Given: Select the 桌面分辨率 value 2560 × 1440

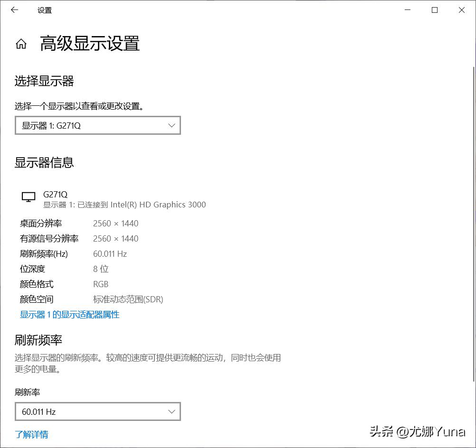Looking at the screenshot, I should (x=115, y=223).
